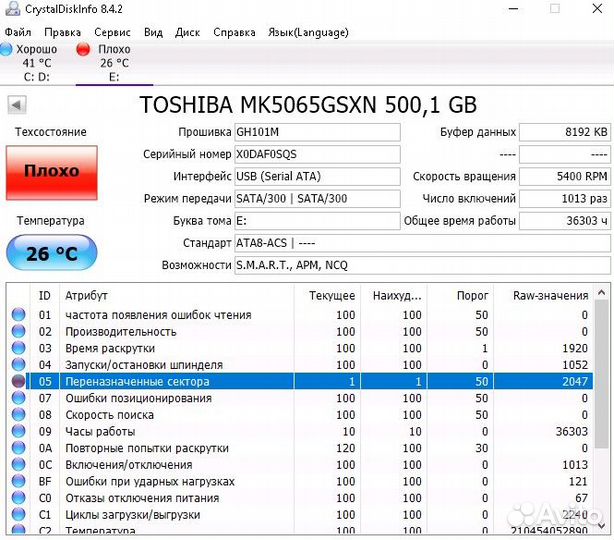
Task: Minimize the CrystalDiskInfo window
Action: [x=513, y=9]
